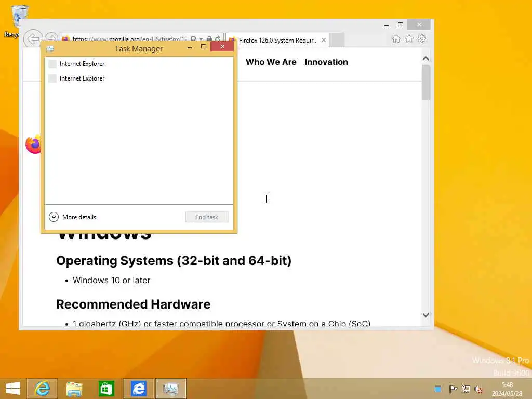This screenshot has width=532, height=399.
Task: Close the Task Manager window
Action: [x=222, y=46]
